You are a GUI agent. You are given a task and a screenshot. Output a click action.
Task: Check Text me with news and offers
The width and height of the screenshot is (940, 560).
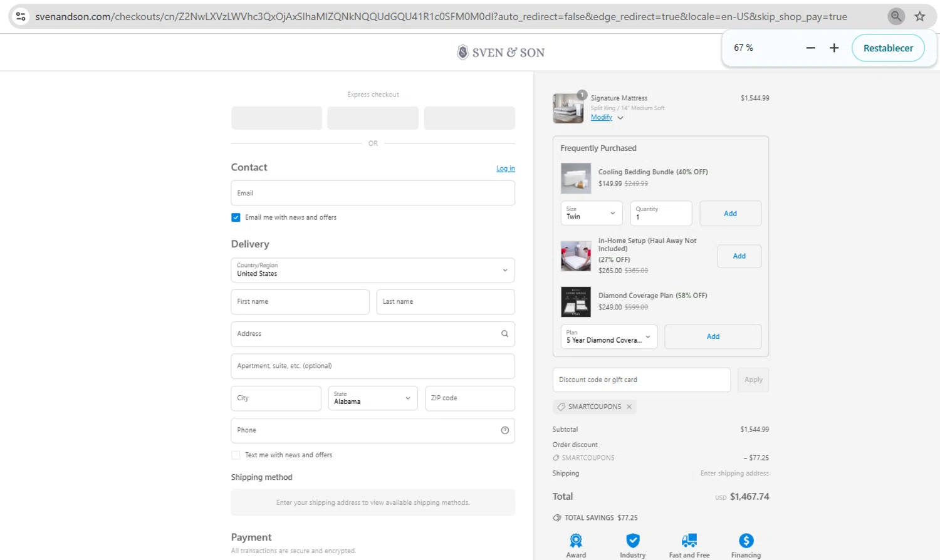tap(236, 455)
